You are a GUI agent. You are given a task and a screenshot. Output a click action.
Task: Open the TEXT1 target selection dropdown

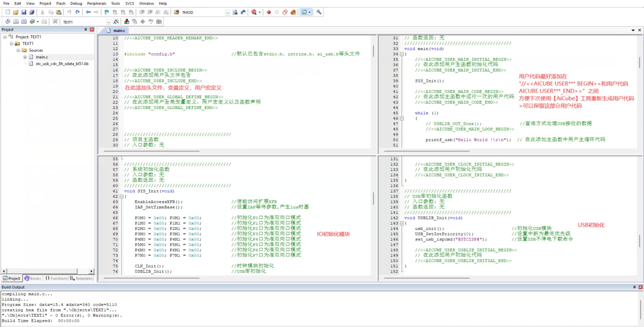[108, 22]
